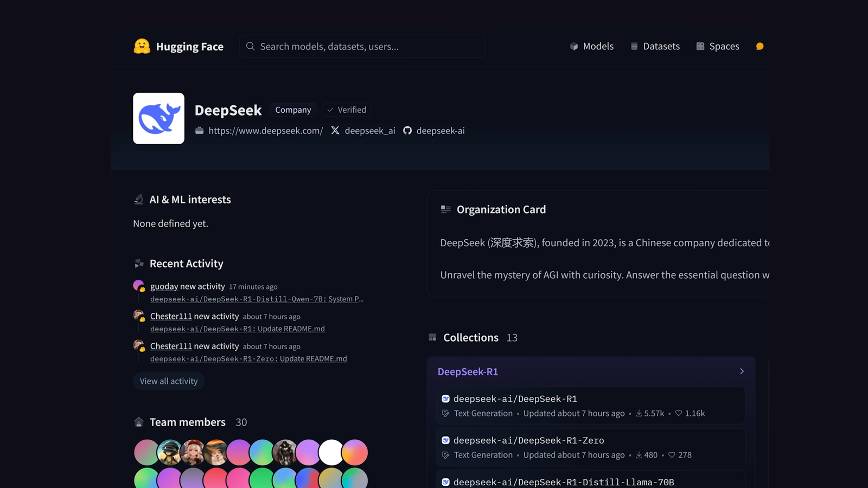
Task: Click the search magnifier icon
Action: (250, 46)
